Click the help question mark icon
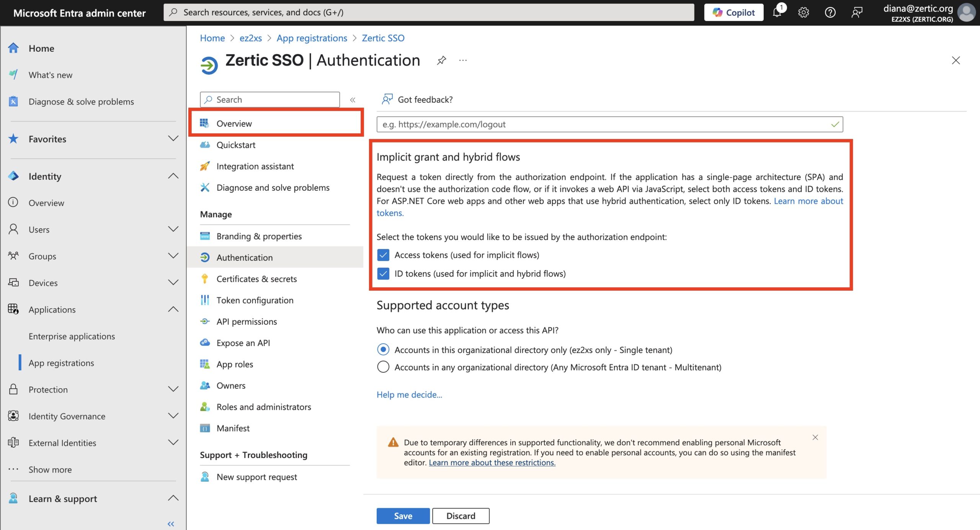 830,12
